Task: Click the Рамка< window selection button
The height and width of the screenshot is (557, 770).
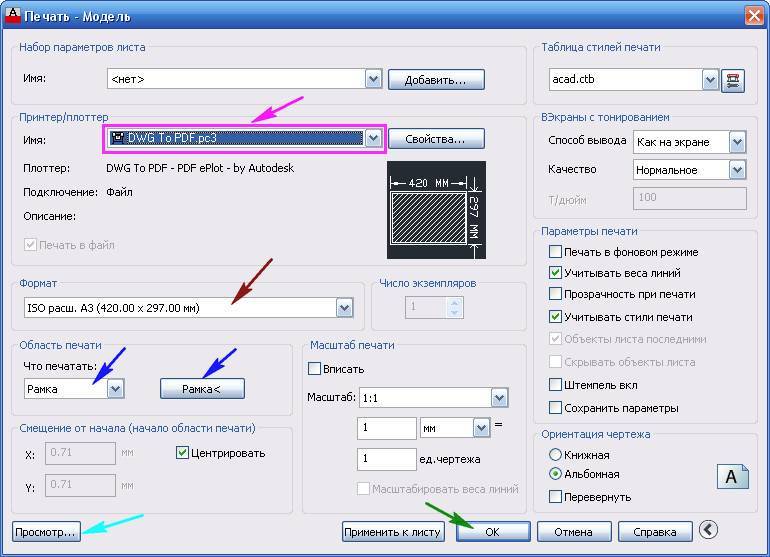Action: [202, 389]
